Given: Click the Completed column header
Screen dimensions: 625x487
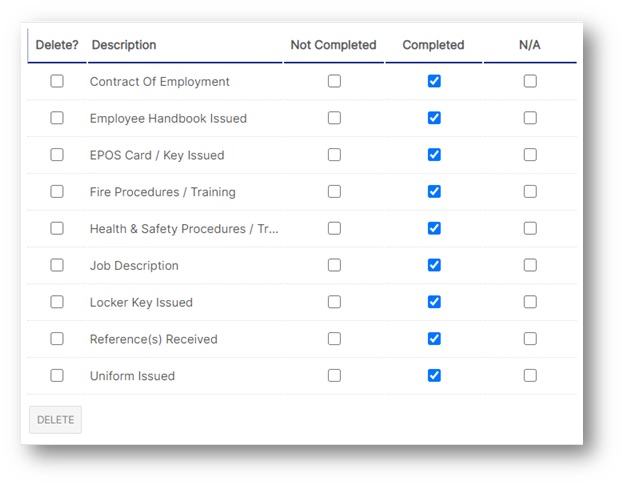Looking at the screenshot, I should coord(433,45).
